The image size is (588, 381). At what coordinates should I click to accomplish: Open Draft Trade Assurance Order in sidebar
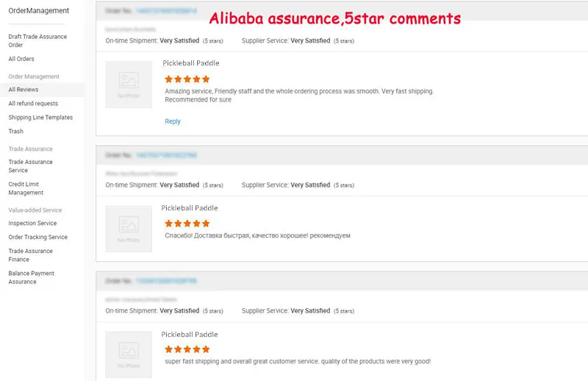[37, 40]
